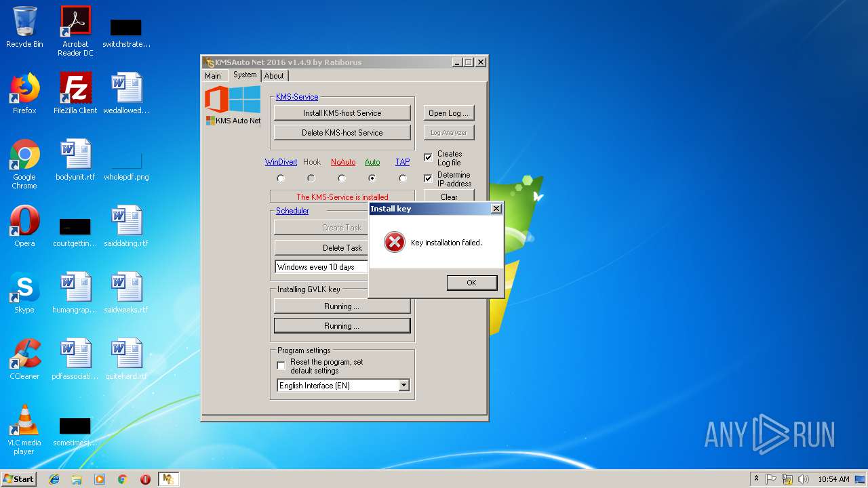Select the Hook radio button
868x488 pixels.
(311, 178)
